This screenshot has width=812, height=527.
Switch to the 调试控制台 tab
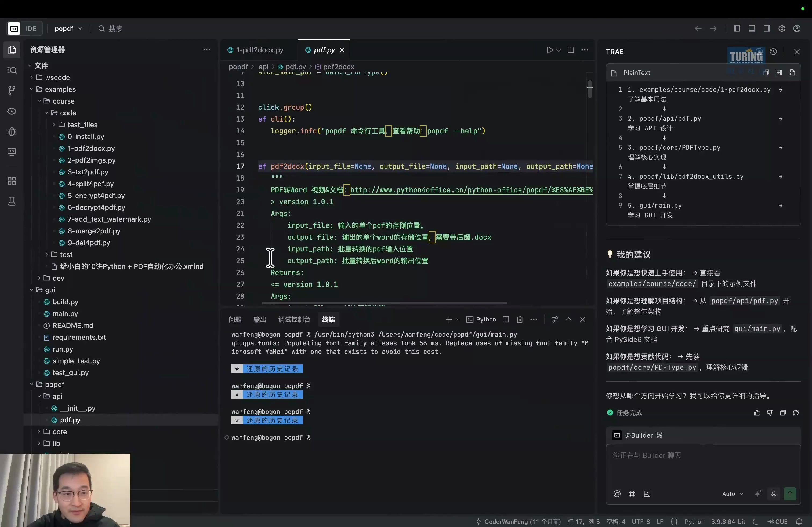pos(294,319)
